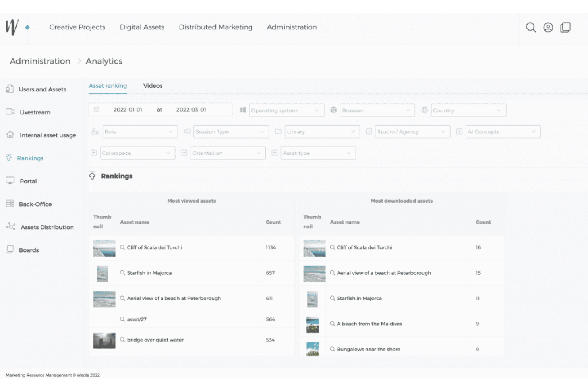Image resolution: width=588 pixels, height=392 pixels.
Task: Open the Orientation dropdown
Action: [x=228, y=153]
